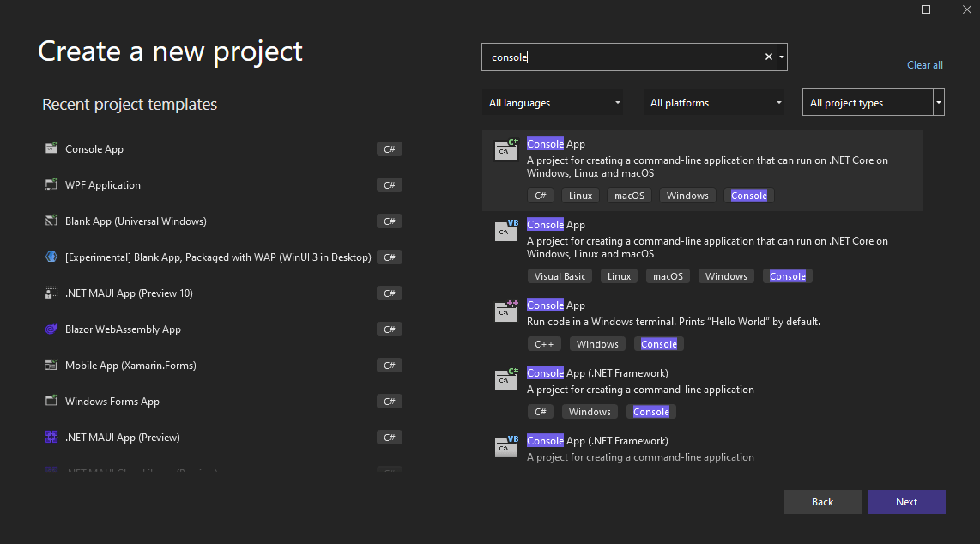Click the Console App icon in recent templates
Viewport: 980px width, 544px height.
[x=51, y=148]
